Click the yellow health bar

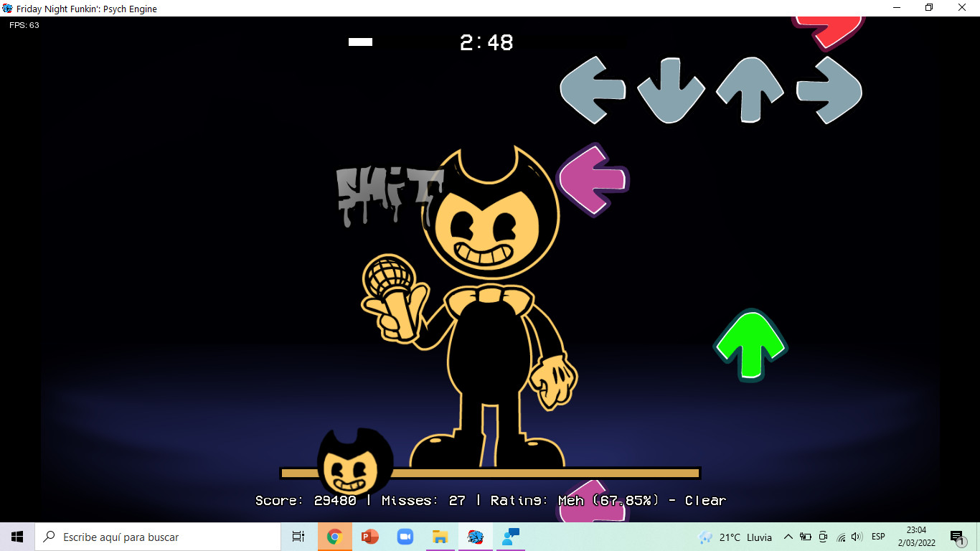click(x=490, y=474)
